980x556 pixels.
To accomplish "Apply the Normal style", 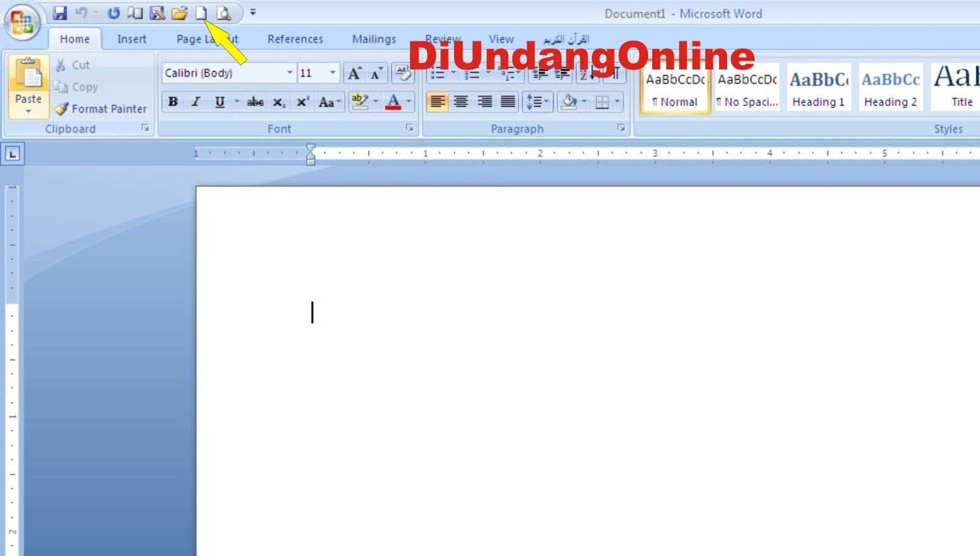I will pos(675,88).
